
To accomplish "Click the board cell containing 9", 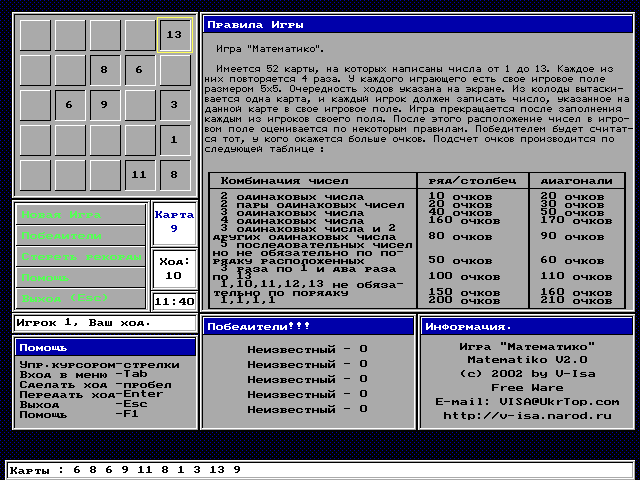I will (x=104, y=105).
